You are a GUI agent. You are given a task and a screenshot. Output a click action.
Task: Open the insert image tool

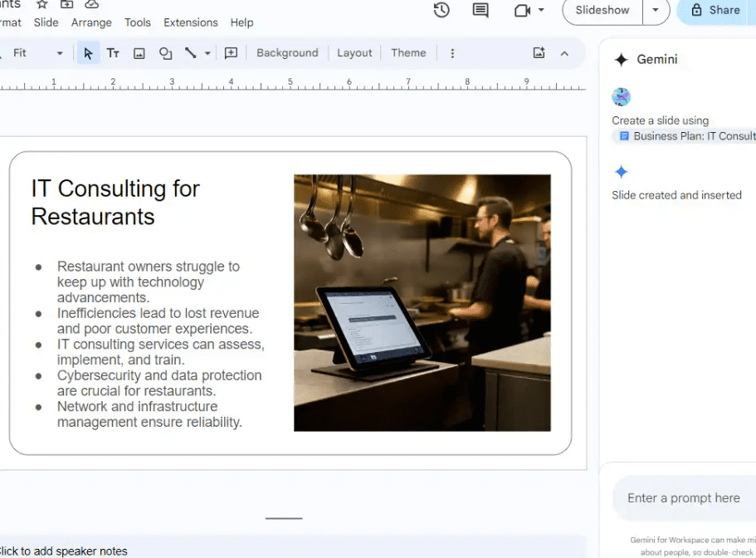click(x=139, y=52)
